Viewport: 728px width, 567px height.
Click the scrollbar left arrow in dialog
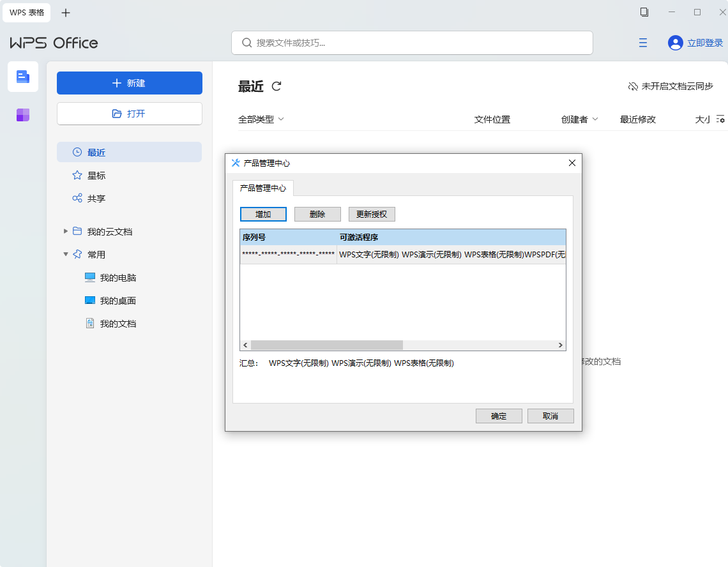coord(246,345)
